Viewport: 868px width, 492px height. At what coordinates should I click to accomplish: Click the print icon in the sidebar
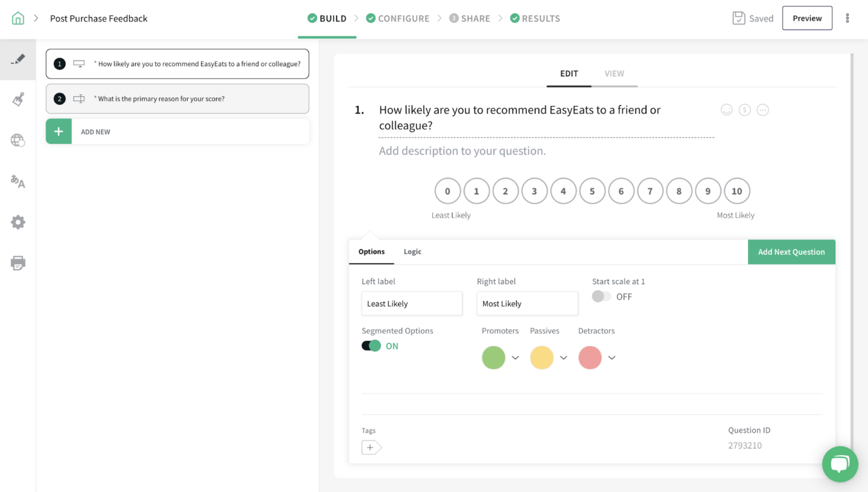coord(18,263)
